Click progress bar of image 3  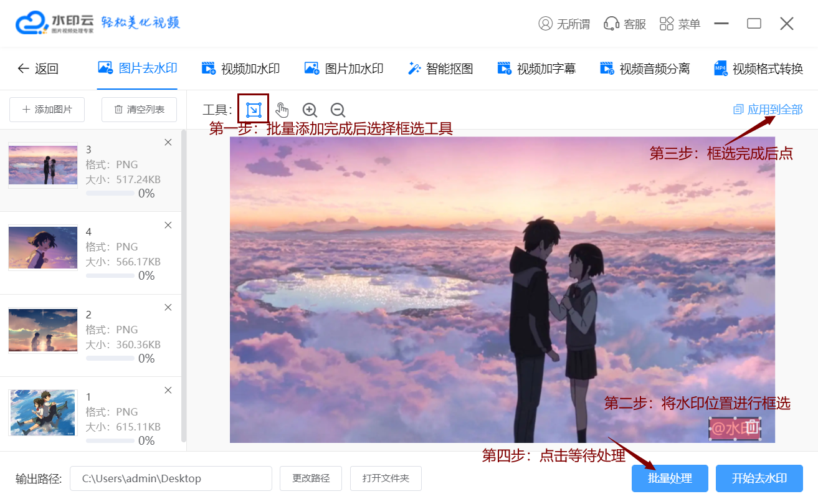click(x=110, y=194)
